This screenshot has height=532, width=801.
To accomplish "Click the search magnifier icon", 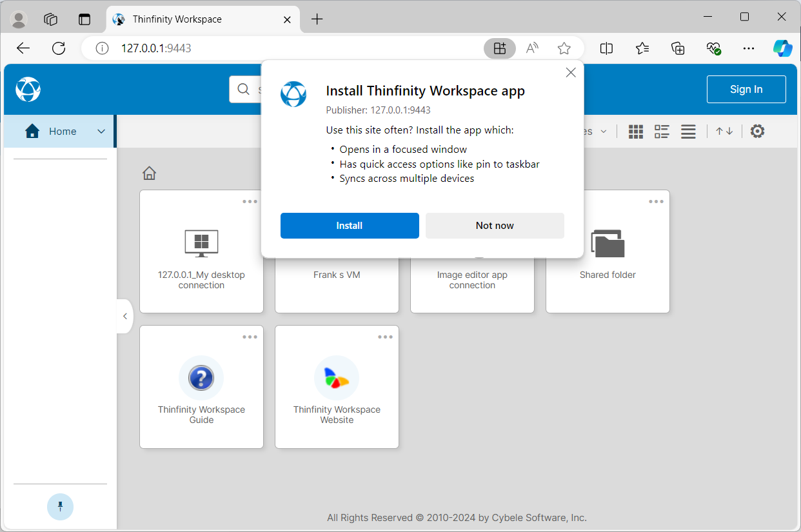I will click(244, 89).
